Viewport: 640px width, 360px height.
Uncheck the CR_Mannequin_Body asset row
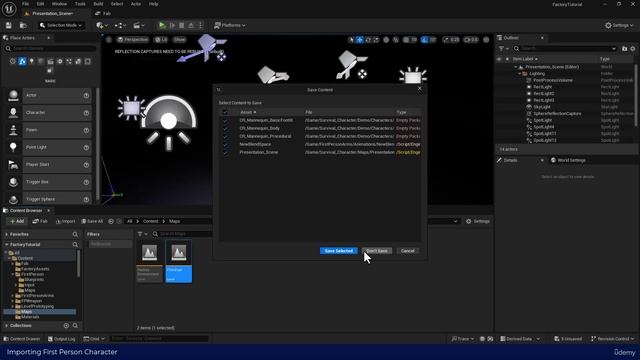click(225, 128)
